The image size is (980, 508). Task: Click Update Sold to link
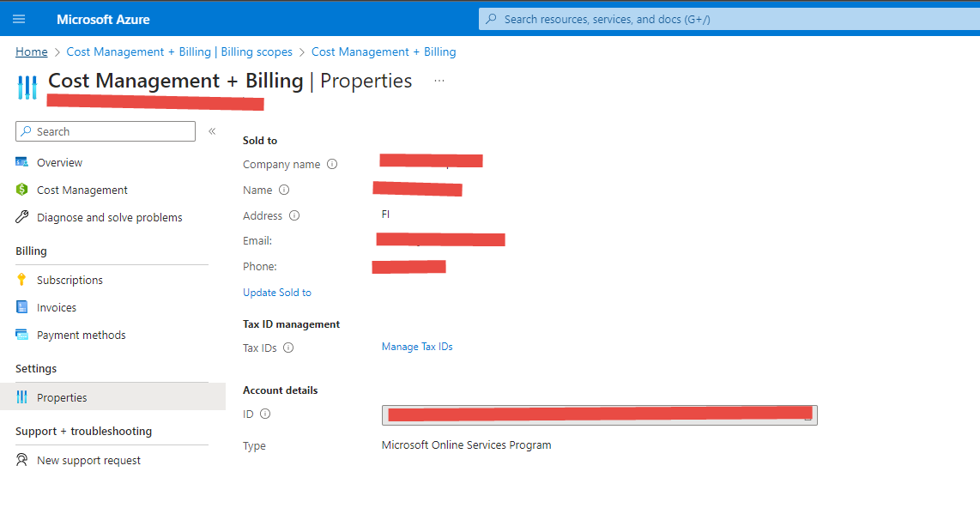[x=277, y=293]
